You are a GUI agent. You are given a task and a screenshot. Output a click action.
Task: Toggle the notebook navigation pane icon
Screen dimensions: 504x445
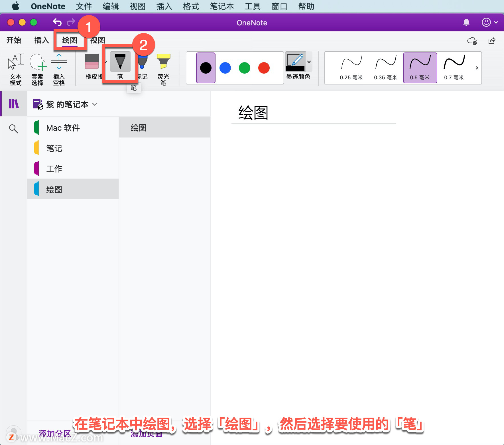(14, 104)
